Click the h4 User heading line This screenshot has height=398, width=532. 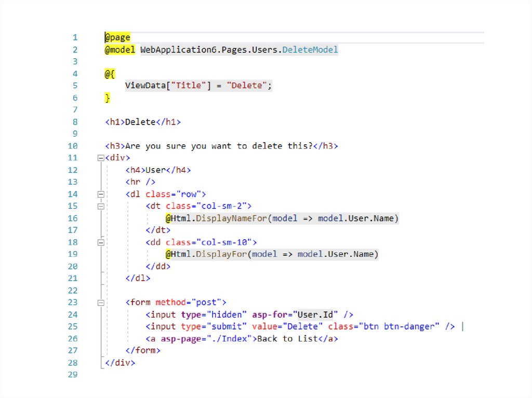click(x=158, y=170)
